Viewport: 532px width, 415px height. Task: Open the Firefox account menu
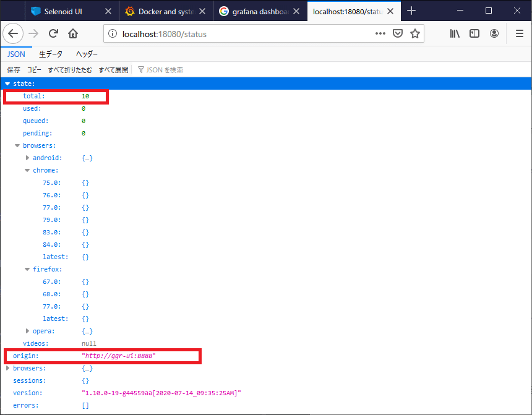494,33
